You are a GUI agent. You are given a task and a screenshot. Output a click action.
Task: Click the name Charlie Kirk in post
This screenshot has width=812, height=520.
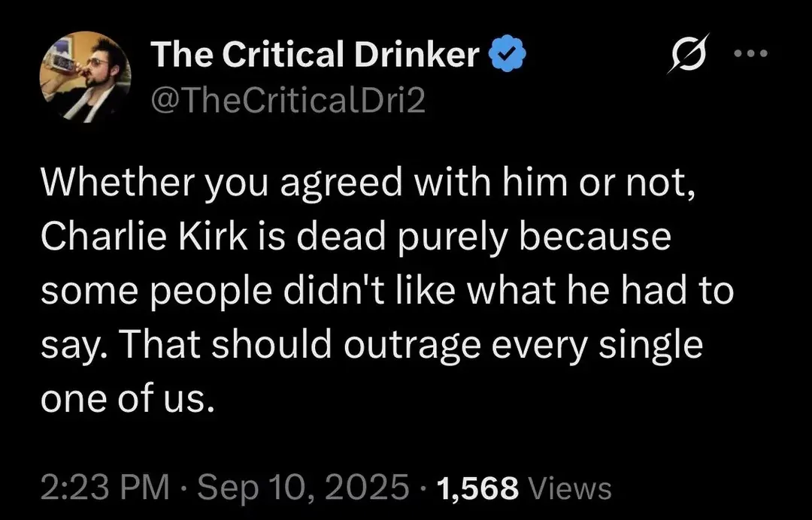[x=144, y=235]
